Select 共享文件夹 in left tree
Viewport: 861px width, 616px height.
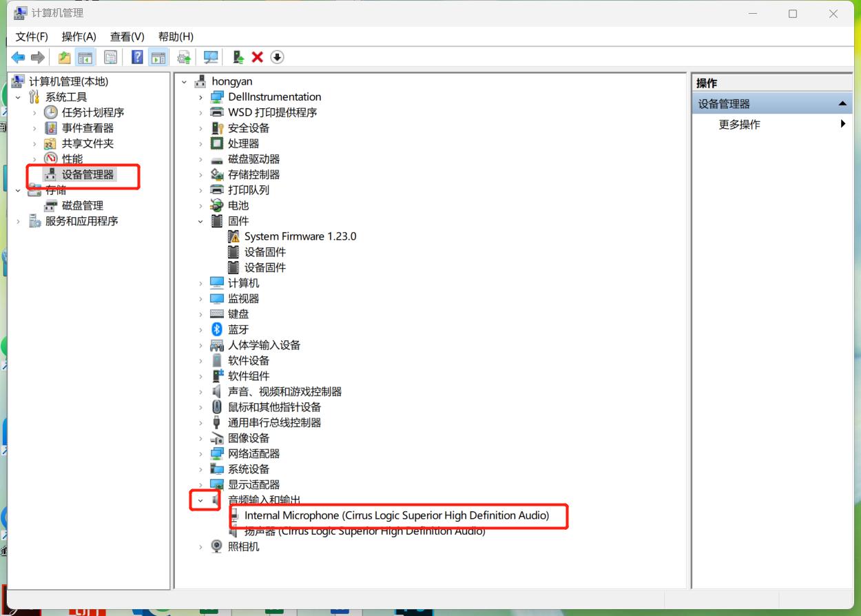87,143
